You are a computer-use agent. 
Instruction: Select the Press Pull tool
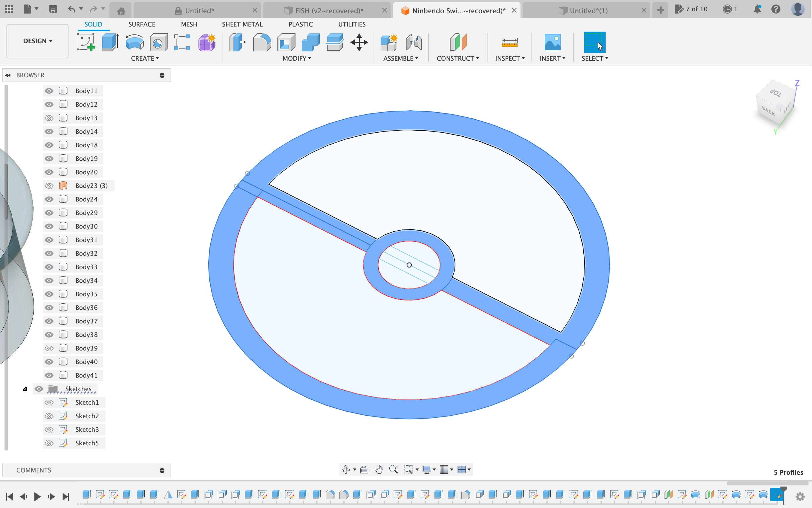(237, 42)
